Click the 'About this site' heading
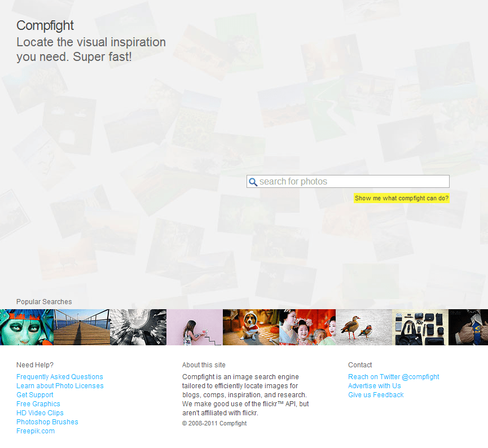Screen dimensions: 488x448 click(x=204, y=365)
